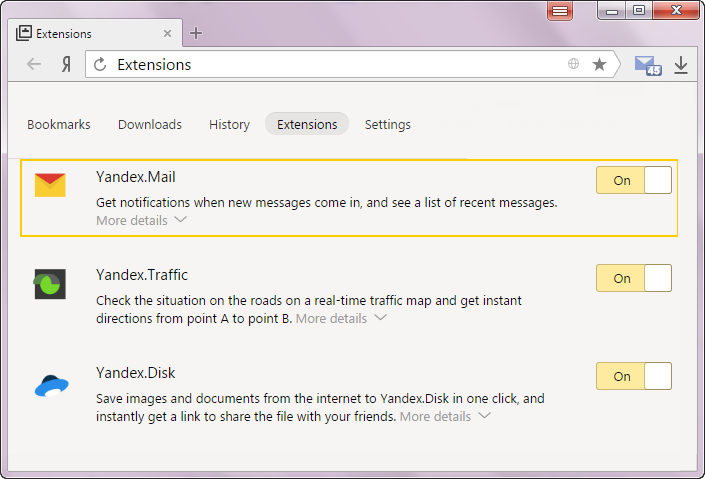This screenshot has height=479, width=705.
Task: Minimize the browser window
Action: click(x=612, y=11)
